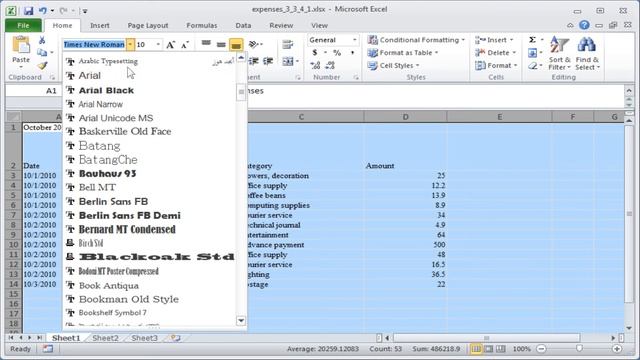Viewport: 640px width, 360px height.
Task: Switch to Page Layout view in status bar
Action: point(488,349)
